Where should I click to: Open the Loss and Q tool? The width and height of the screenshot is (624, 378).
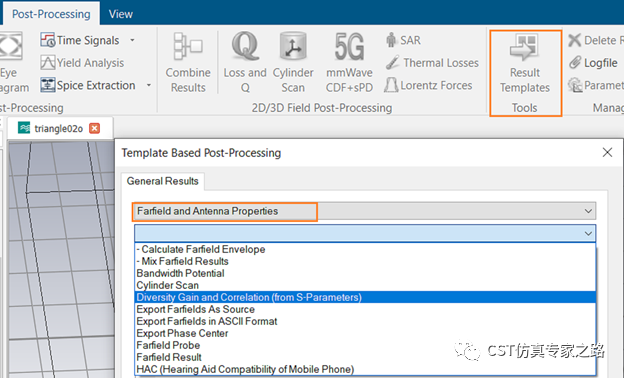click(x=245, y=62)
